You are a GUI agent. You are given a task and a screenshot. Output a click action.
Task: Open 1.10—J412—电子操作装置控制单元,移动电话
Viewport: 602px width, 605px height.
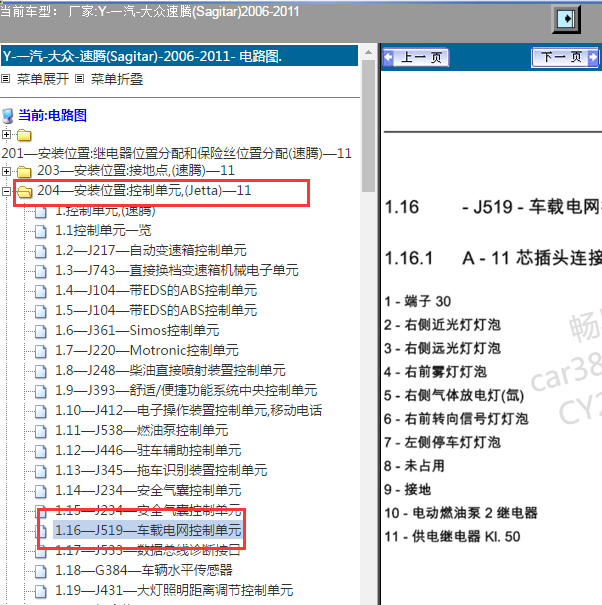pyautogui.click(x=188, y=411)
